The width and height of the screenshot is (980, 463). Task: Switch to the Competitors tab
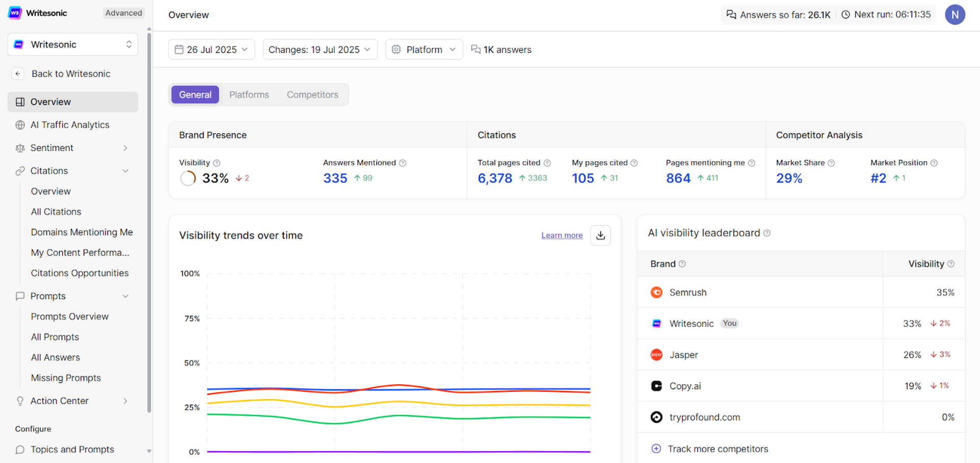[312, 94]
